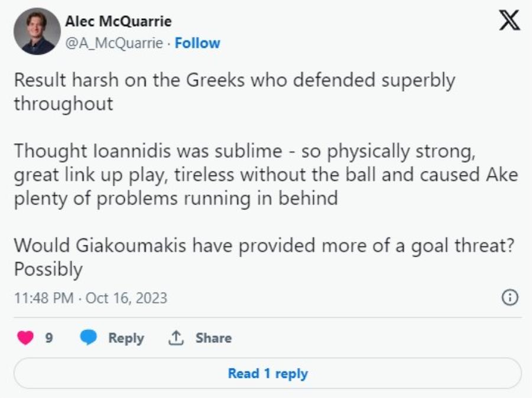Viewport: 532px width, 398px height.
Task: Open the "Read 1 reply" button
Action: click(267, 373)
